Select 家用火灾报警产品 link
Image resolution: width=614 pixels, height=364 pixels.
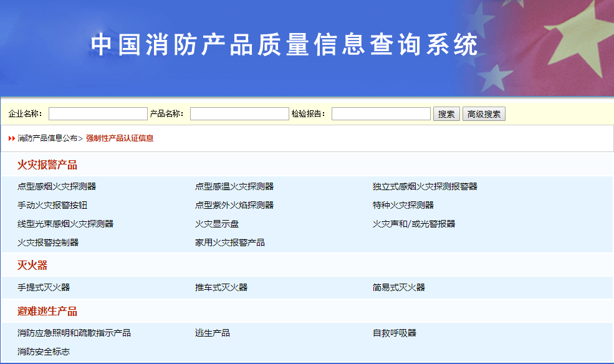(x=229, y=242)
